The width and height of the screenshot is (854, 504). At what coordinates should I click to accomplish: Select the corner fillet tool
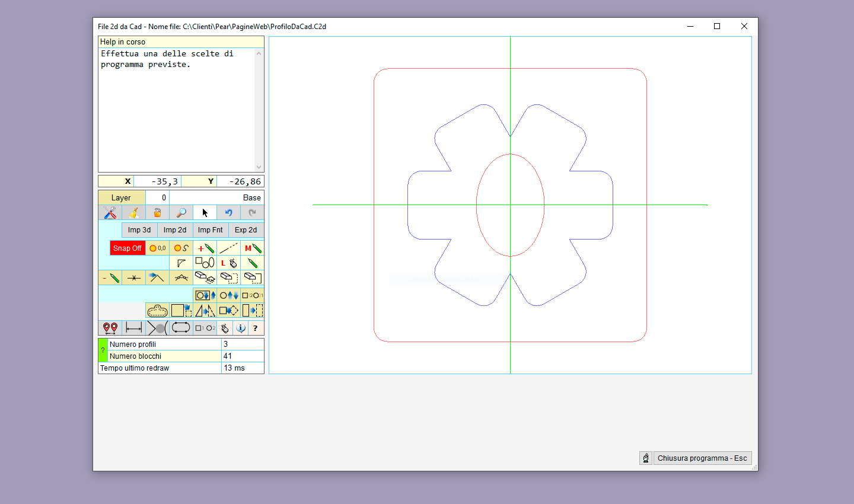(x=181, y=263)
